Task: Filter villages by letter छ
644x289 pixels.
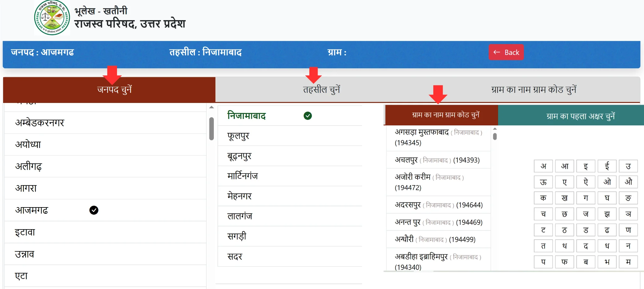Action: (565, 214)
